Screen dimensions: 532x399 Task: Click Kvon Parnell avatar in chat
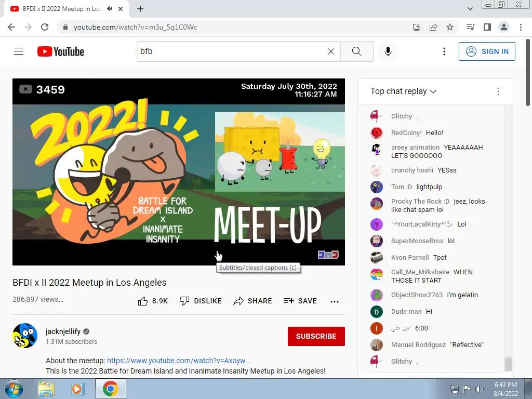377,257
